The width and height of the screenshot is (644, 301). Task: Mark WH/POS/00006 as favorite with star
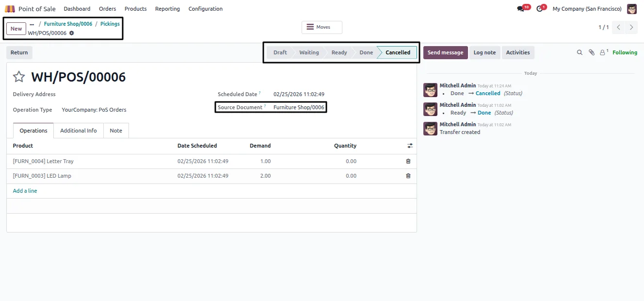[19, 77]
